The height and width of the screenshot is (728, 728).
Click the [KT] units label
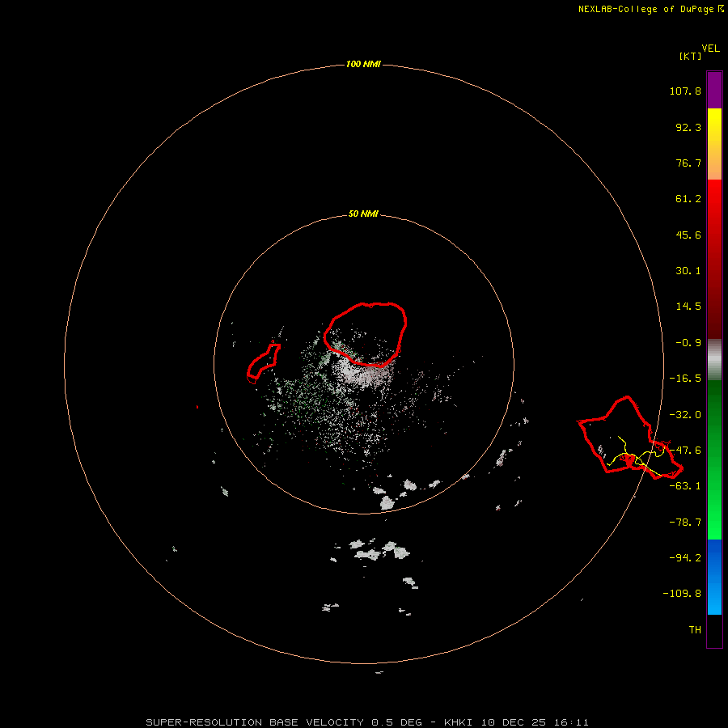(691, 56)
